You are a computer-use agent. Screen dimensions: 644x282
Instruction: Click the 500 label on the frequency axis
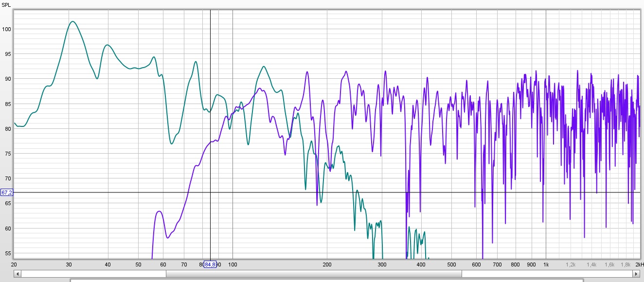click(x=451, y=264)
